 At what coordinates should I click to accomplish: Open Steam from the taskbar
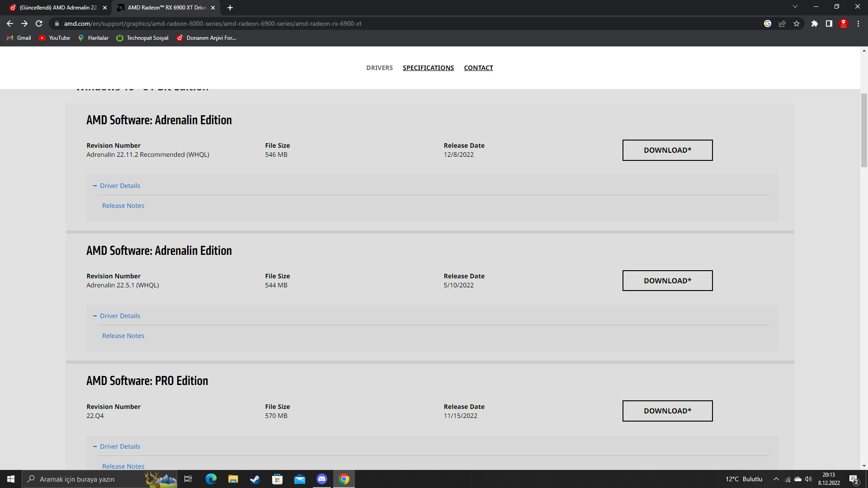click(255, 479)
